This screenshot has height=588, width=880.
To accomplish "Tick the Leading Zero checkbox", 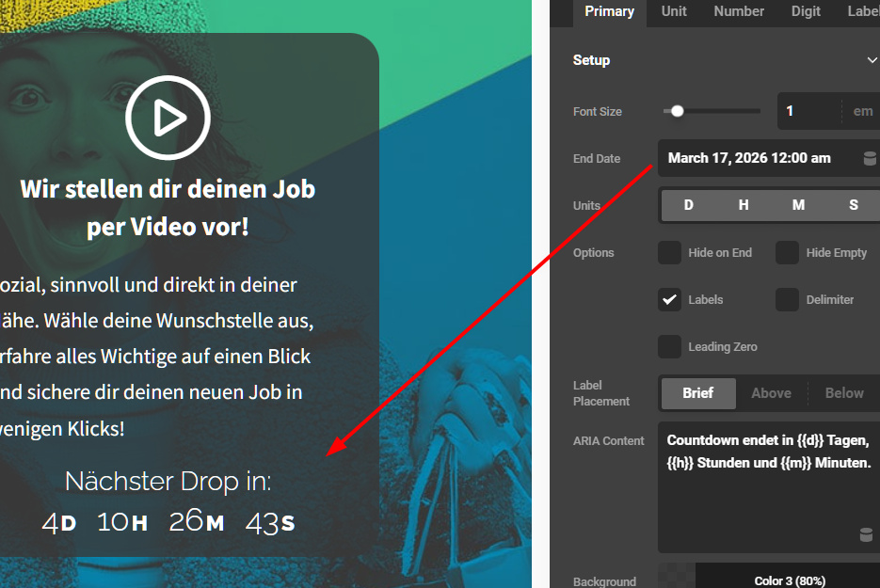I will coord(669,347).
